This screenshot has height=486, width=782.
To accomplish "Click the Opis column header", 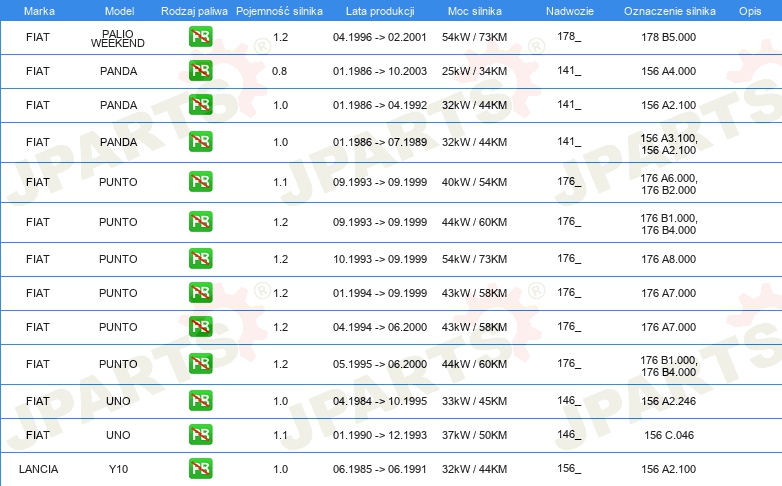I will click(x=750, y=11).
